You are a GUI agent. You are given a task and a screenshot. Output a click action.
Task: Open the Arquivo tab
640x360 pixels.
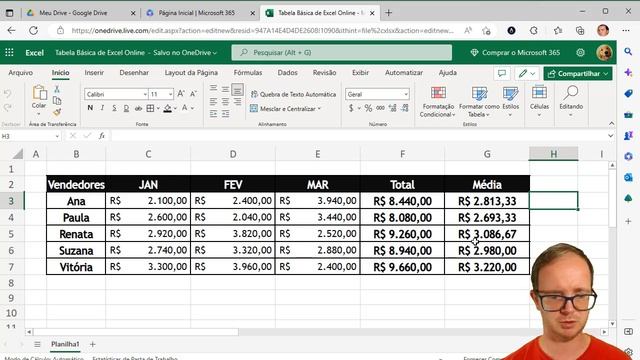(20, 73)
